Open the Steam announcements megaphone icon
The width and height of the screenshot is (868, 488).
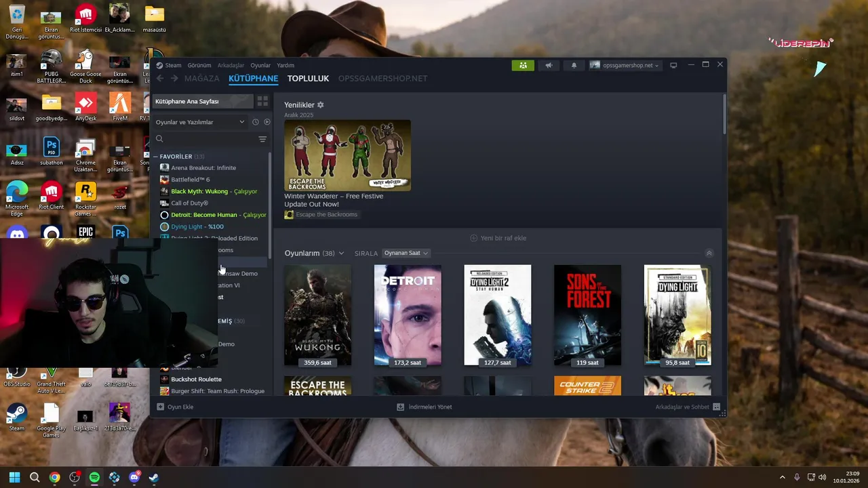(x=549, y=65)
